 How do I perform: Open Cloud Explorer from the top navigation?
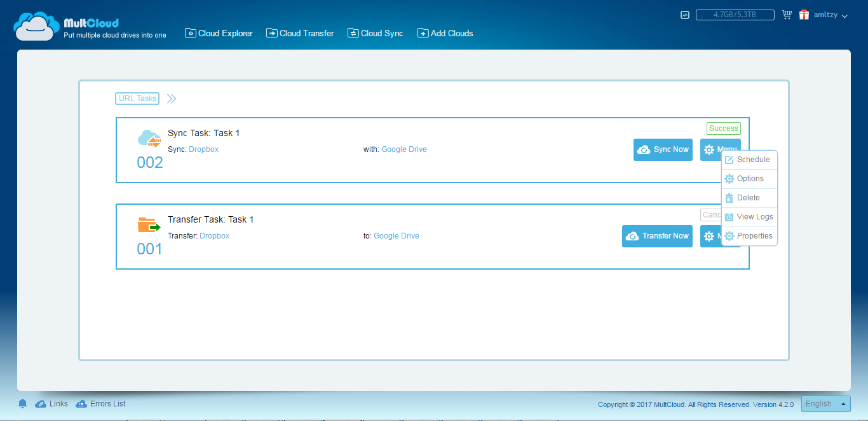pyautogui.click(x=219, y=33)
